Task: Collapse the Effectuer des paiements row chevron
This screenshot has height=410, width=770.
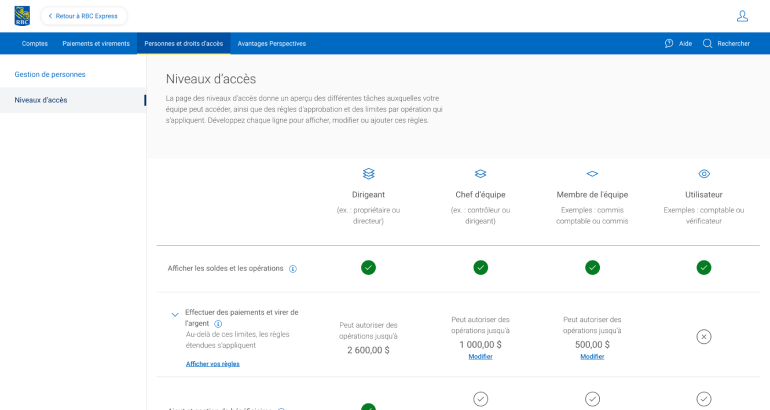Action: (175, 314)
